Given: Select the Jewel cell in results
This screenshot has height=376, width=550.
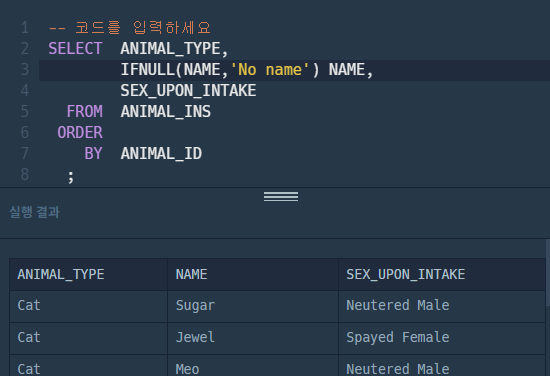Looking at the screenshot, I should point(253,338).
